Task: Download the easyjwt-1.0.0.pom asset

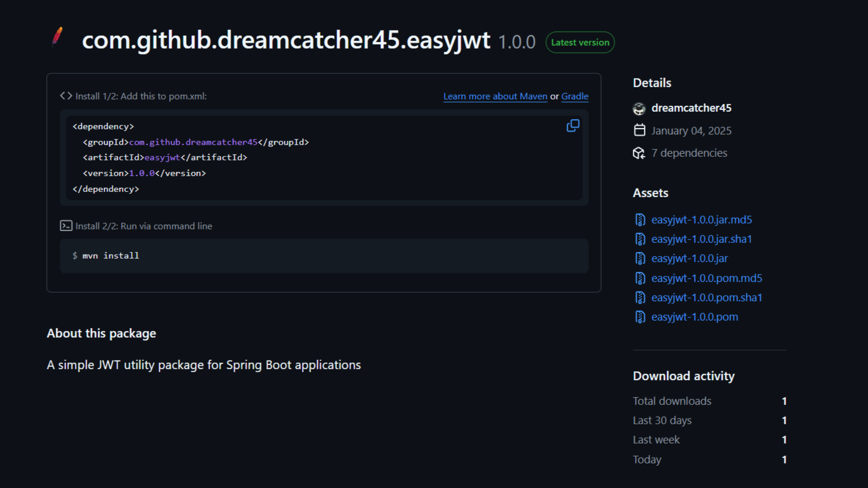Action: [x=695, y=317]
